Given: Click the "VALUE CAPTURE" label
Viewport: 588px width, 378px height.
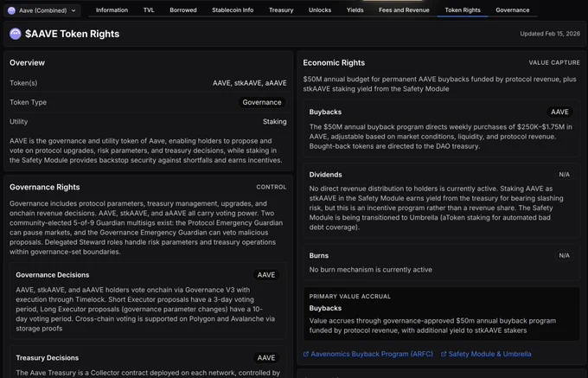Looking at the screenshot, I should [554, 62].
